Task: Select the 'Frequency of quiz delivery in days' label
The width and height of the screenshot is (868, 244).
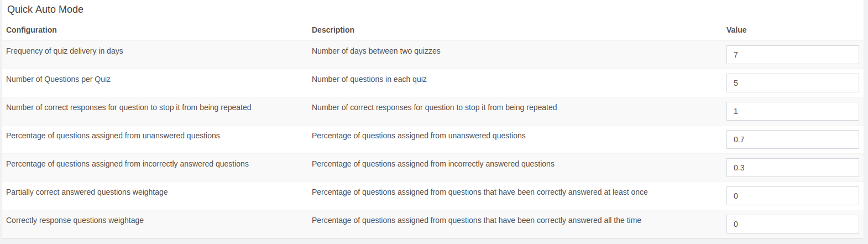Action: (x=65, y=51)
